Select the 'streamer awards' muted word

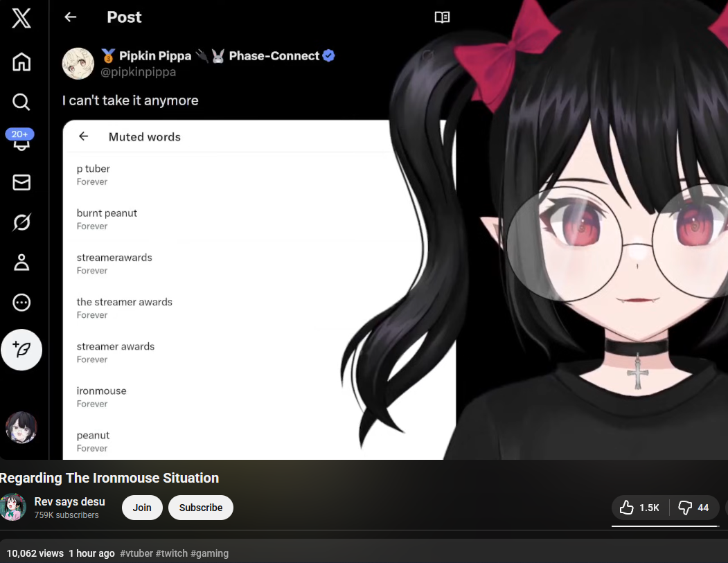tap(116, 347)
